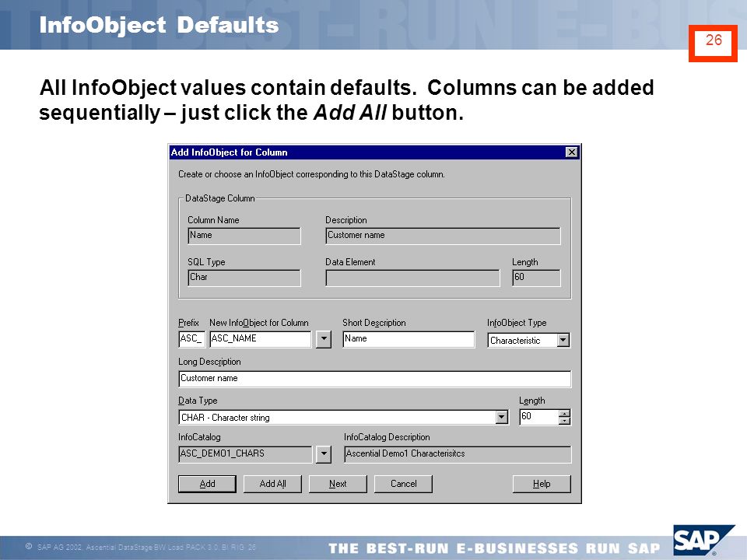The image size is (747, 560).
Task: Click the DataStage Column group label
Action: click(x=219, y=198)
